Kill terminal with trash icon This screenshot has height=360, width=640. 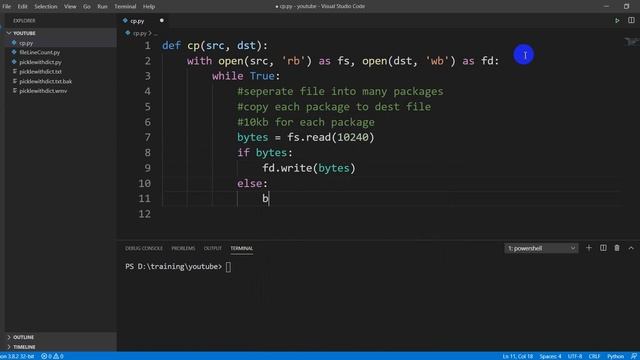(617, 248)
